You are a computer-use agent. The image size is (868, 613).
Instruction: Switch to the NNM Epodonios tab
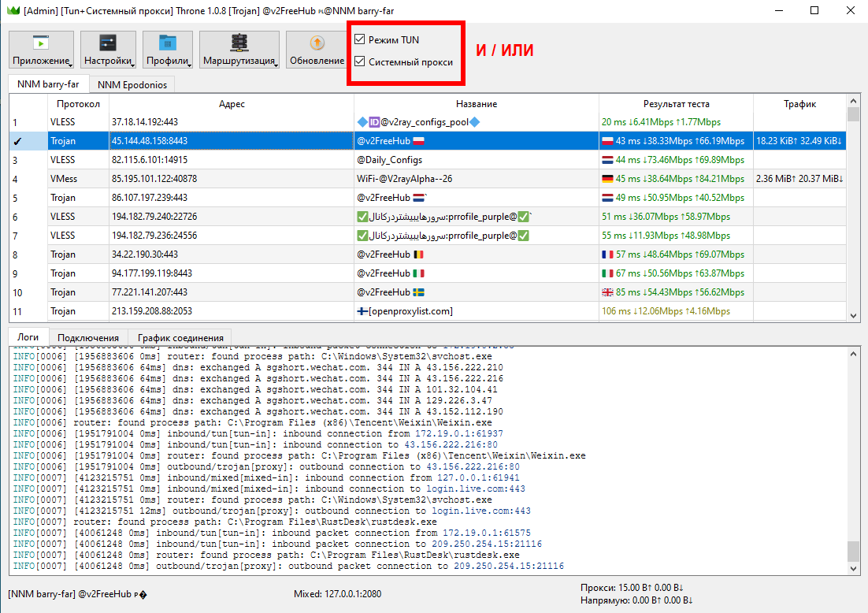click(132, 85)
